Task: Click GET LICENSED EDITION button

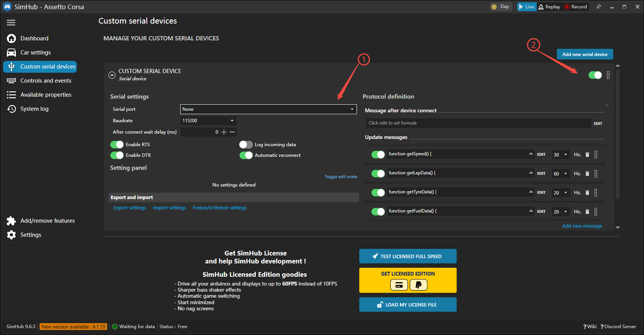Action: point(408,280)
